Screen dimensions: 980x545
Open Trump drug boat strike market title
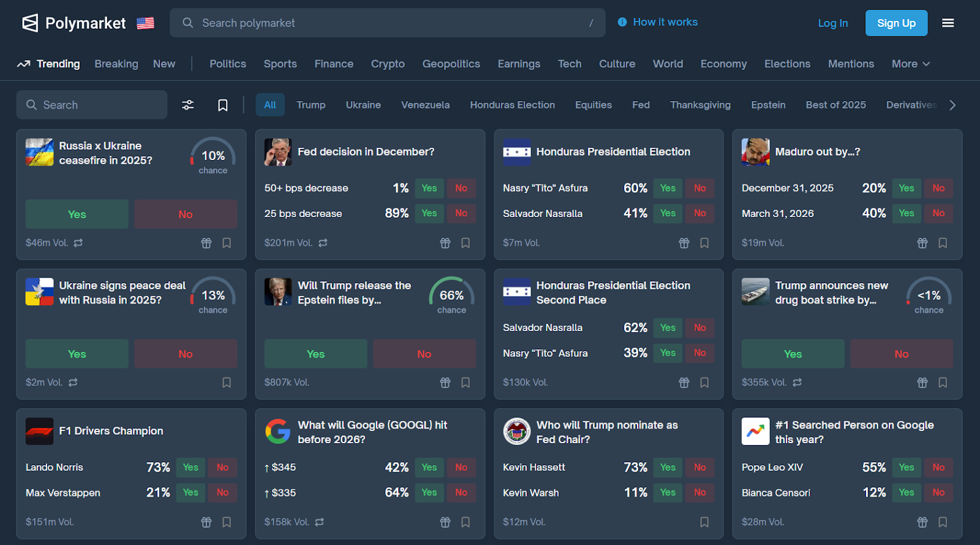(831, 292)
